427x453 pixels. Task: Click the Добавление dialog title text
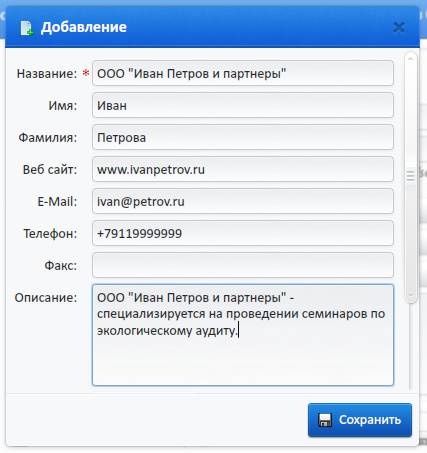click(84, 27)
